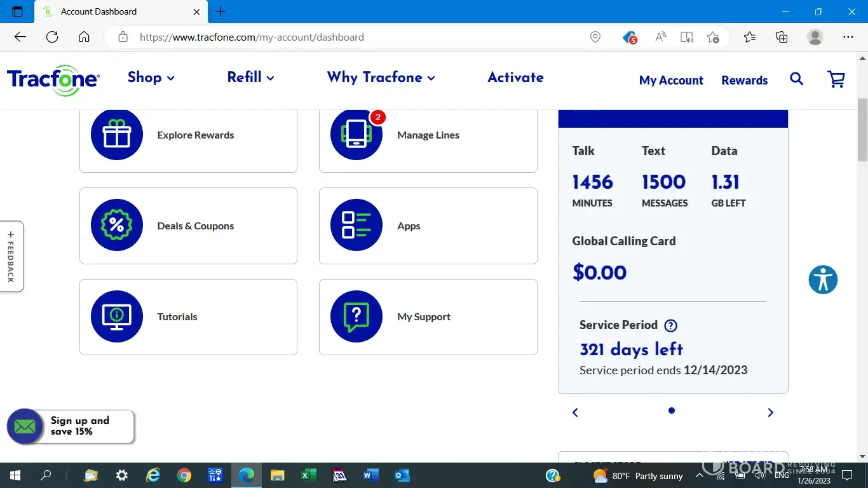
Task: Expand the Why Tracfone dropdown menu
Action: 381,78
